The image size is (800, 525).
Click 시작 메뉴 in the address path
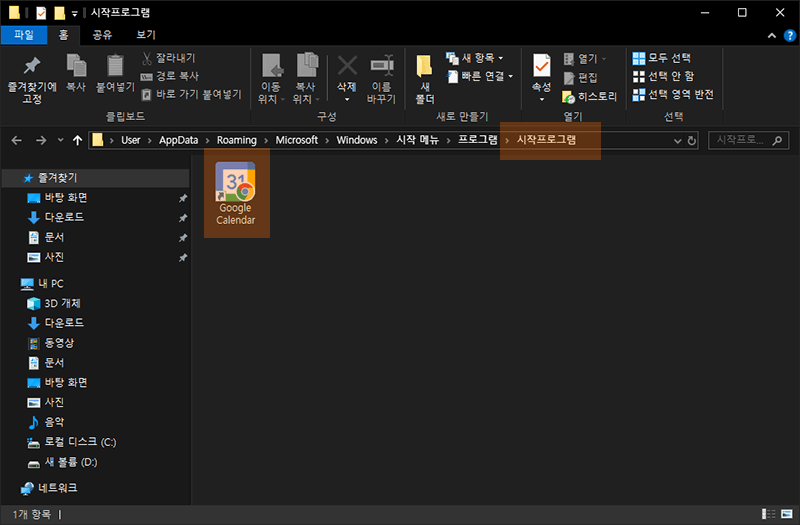pyautogui.click(x=417, y=140)
